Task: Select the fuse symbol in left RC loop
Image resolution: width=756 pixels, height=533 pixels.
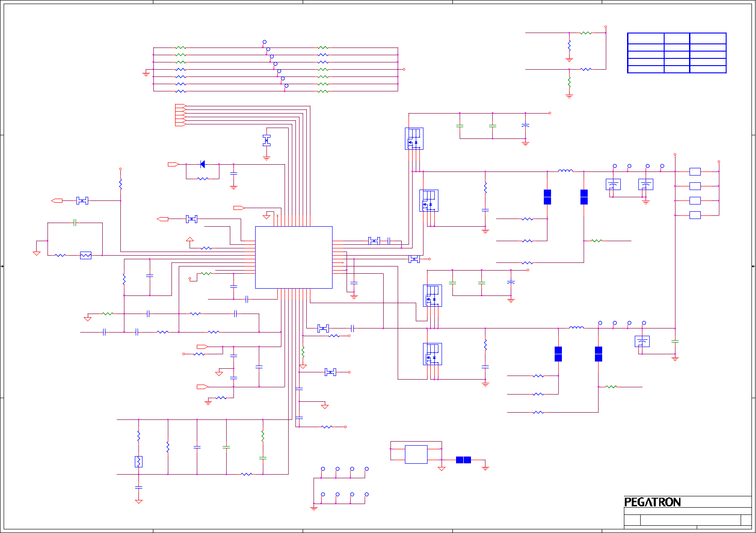Action: pyautogui.click(x=86, y=255)
